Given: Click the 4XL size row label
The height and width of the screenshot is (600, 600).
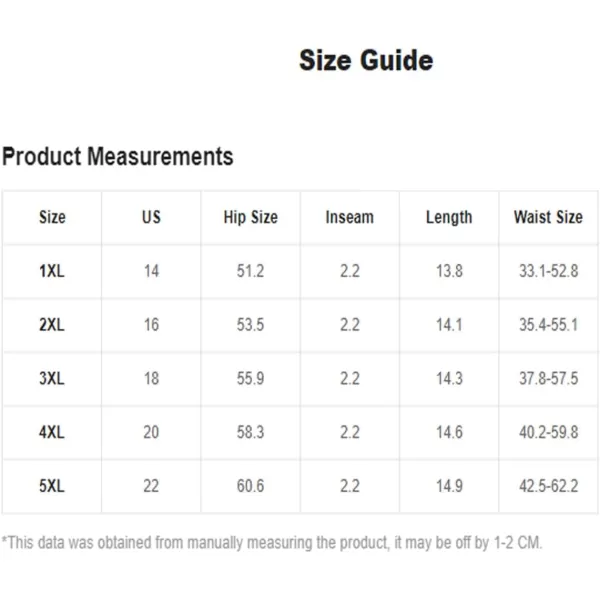Looking at the screenshot, I should click(x=52, y=432).
